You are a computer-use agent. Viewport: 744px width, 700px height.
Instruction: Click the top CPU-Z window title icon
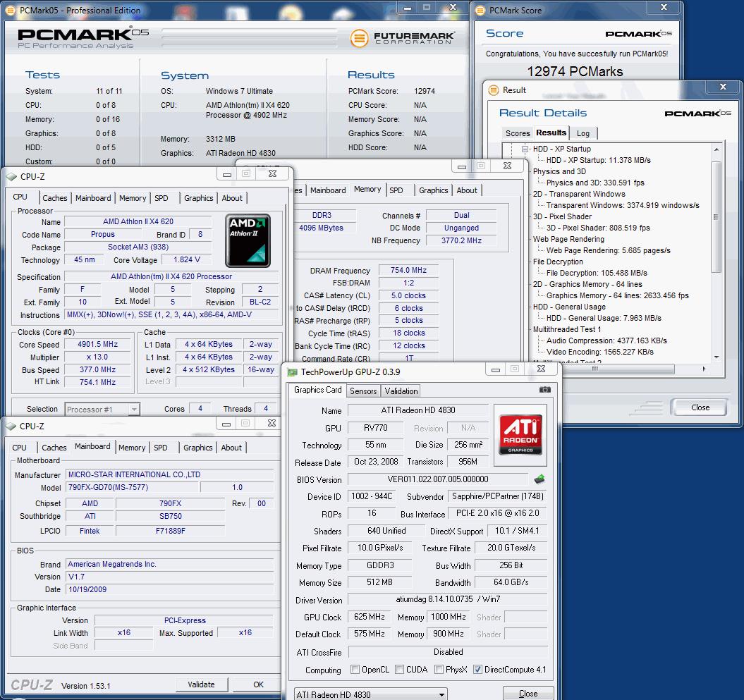(x=11, y=176)
